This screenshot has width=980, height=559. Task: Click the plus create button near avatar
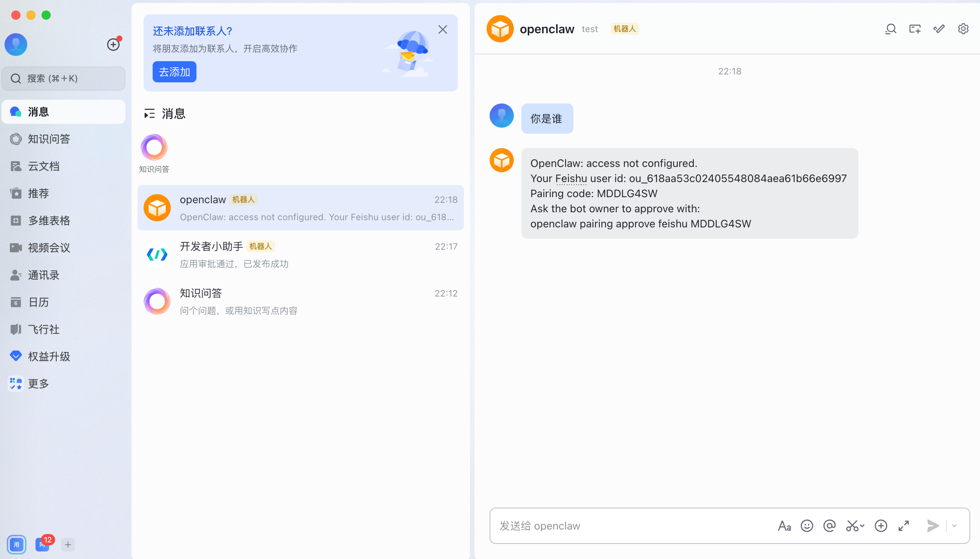[x=113, y=45]
